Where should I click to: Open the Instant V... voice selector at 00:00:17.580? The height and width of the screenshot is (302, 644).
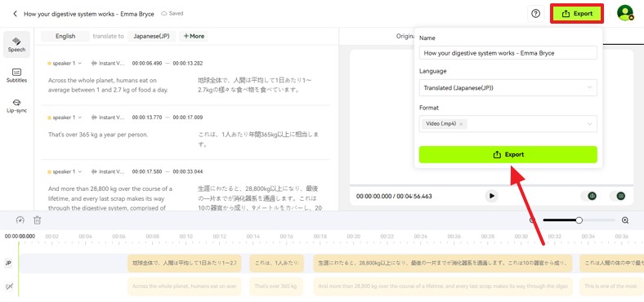click(x=108, y=171)
